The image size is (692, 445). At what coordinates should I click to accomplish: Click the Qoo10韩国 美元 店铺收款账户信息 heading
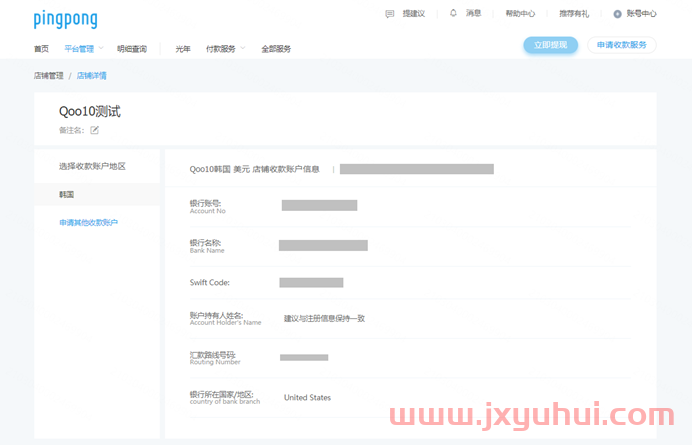coord(254,169)
